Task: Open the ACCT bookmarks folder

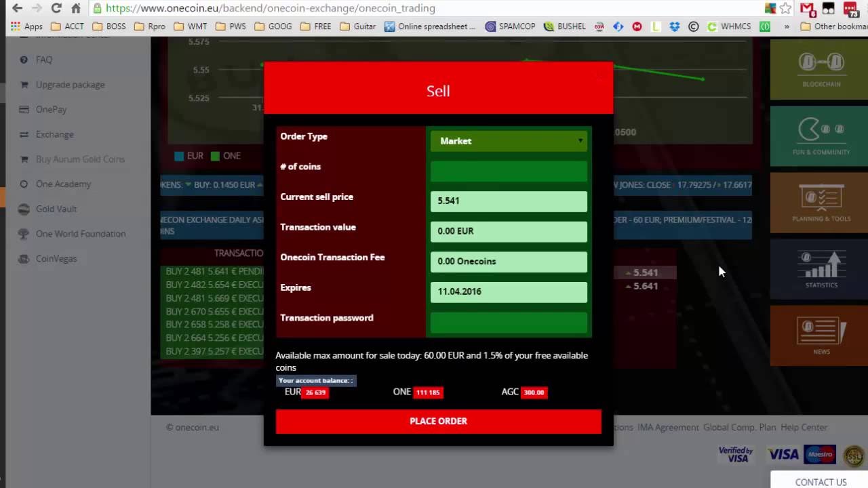Action: [67, 26]
